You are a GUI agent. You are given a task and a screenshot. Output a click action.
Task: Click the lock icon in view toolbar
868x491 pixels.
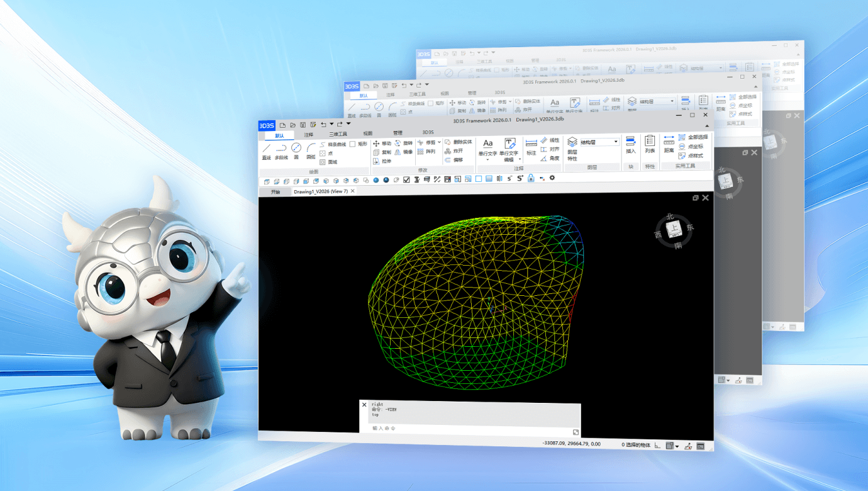coord(531,179)
